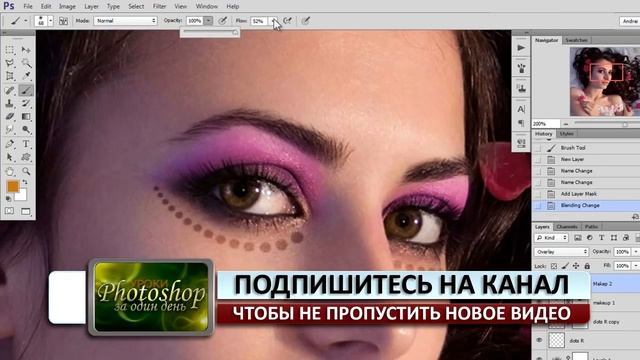Select the Healing Brush tool

coord(9,90)
